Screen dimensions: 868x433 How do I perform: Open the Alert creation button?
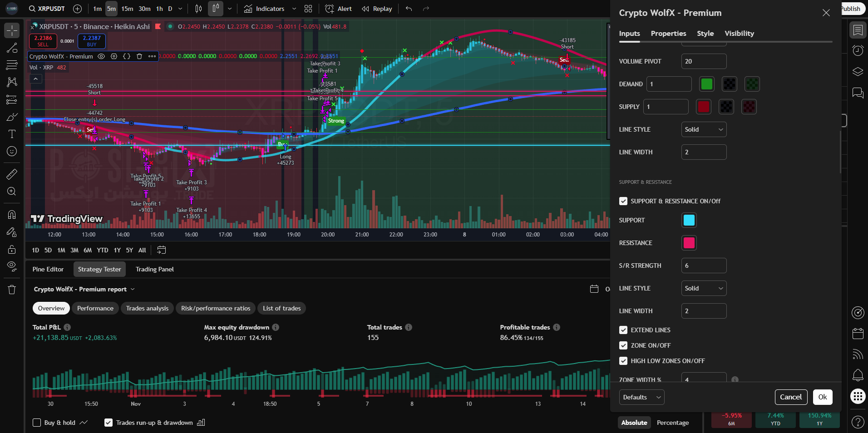339,9
